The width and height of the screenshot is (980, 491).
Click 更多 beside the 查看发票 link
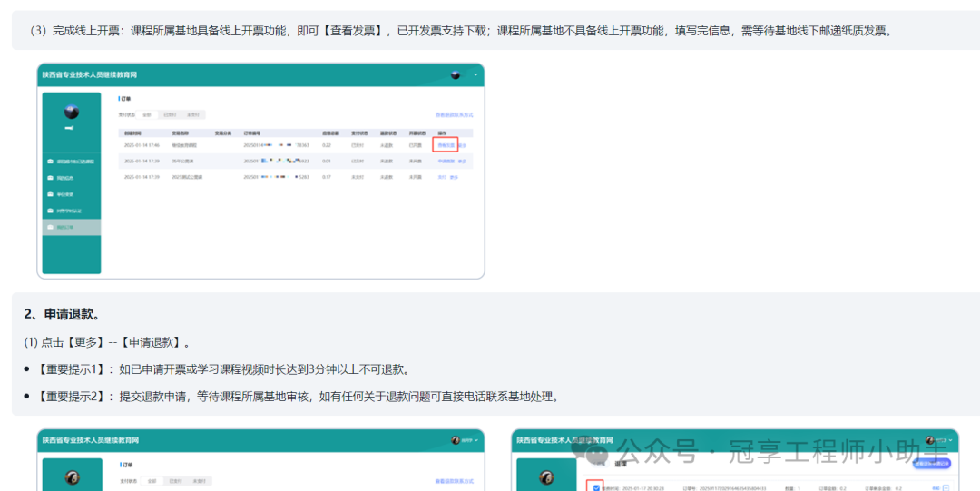(463, 145)
